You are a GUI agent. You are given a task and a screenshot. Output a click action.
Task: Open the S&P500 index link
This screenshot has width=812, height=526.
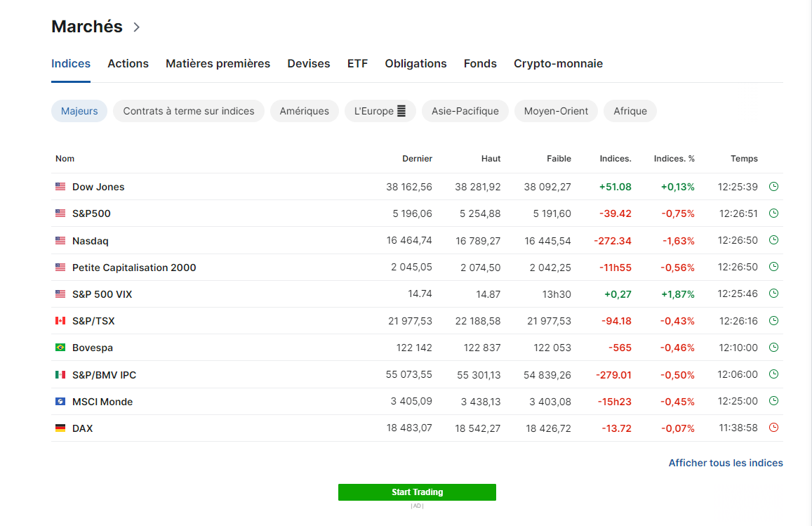[92, 213]
